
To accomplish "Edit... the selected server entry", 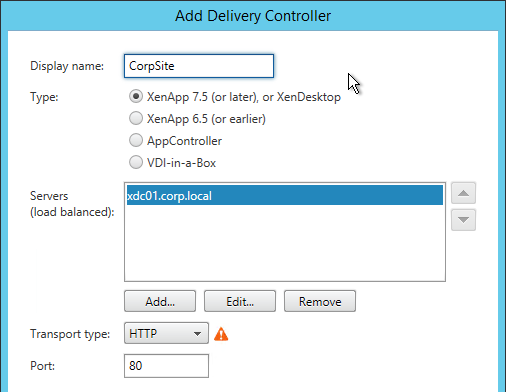I will click(x=240, y=301).
